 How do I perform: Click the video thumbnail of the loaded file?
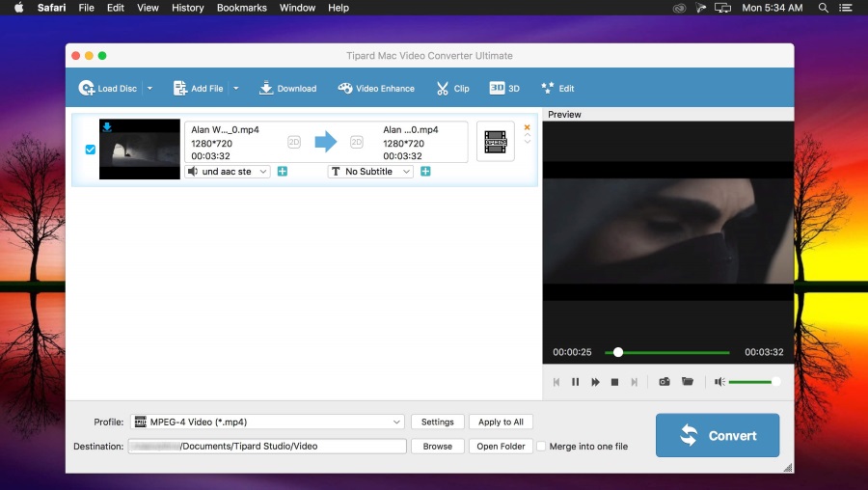coord(140,149)
